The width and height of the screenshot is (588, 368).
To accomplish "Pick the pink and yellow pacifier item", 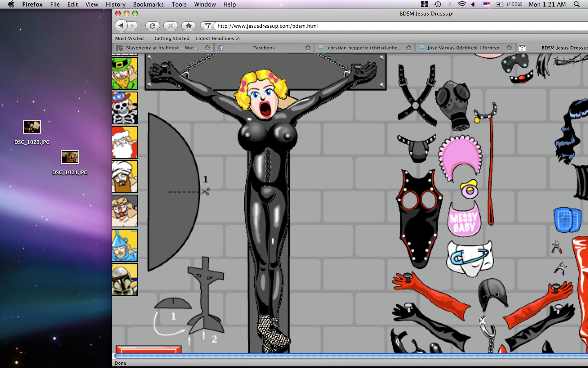I will tap(469, 189).
